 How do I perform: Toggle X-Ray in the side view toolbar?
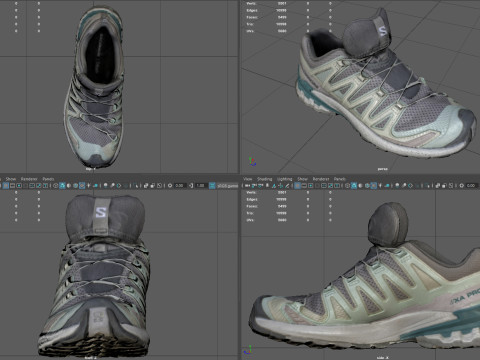(x=437, y=186)
